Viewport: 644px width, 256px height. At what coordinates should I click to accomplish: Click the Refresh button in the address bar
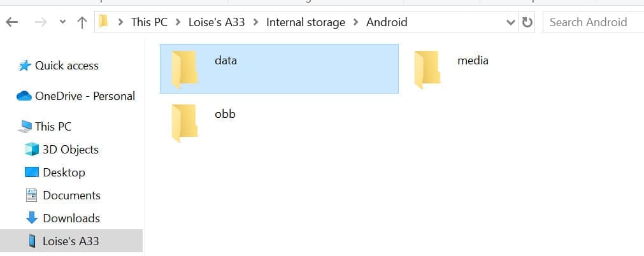click(x=527, y=22)
